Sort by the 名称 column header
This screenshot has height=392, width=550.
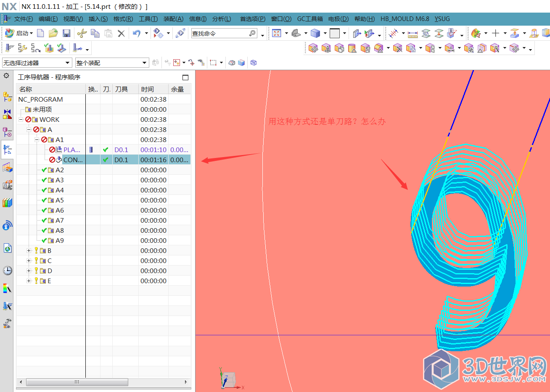point(51,89)
